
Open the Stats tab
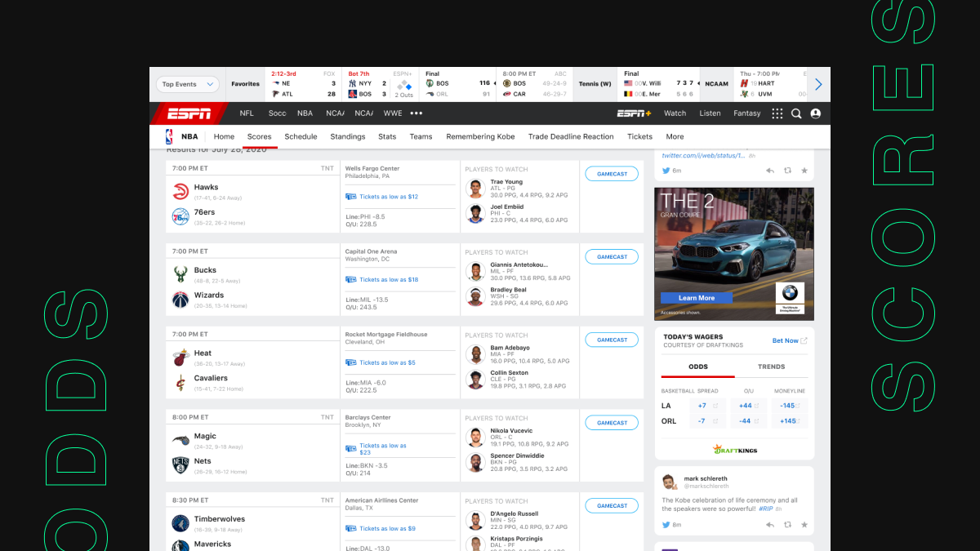[387, 136]
